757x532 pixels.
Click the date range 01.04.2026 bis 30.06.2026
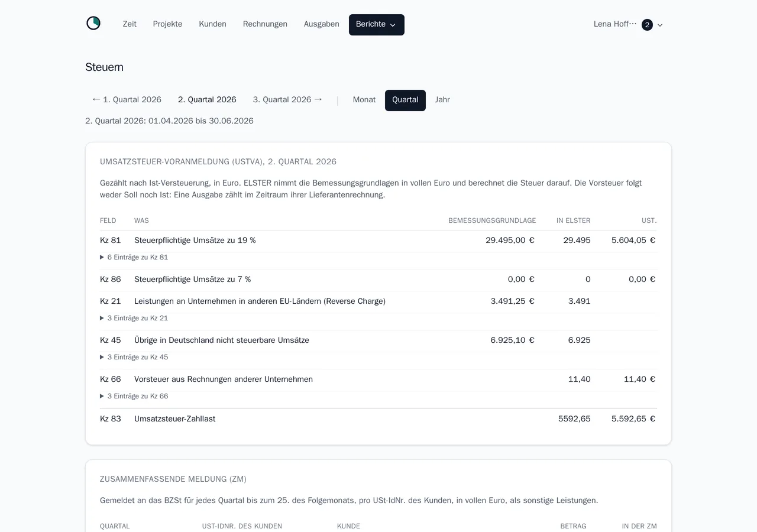(x=201, y=121)
